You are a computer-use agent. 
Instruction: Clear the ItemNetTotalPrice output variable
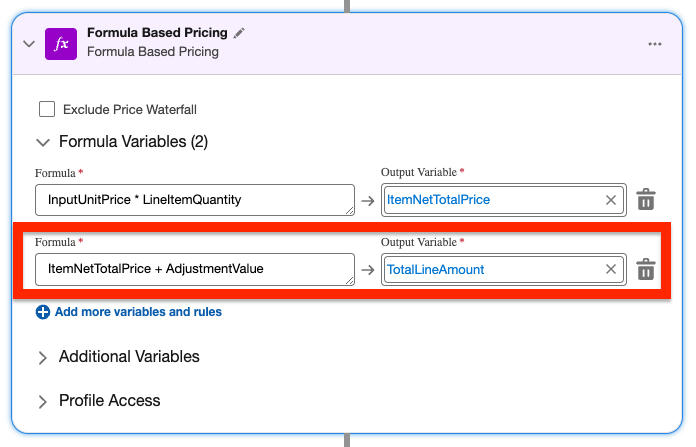tap(611, 200)
